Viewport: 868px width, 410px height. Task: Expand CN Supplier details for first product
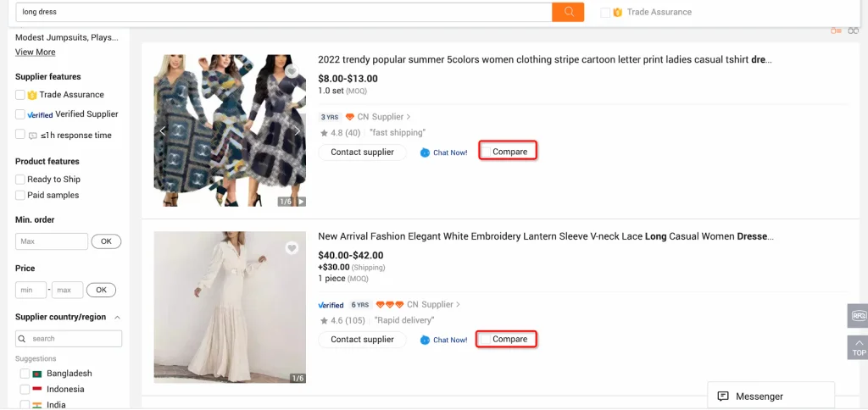point(384,117)
